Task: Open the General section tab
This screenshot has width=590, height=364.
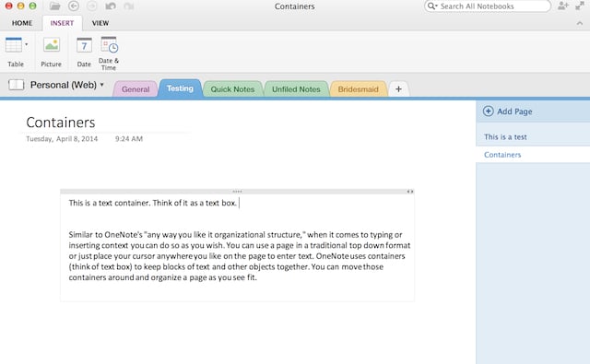Action: pos(136,89)
